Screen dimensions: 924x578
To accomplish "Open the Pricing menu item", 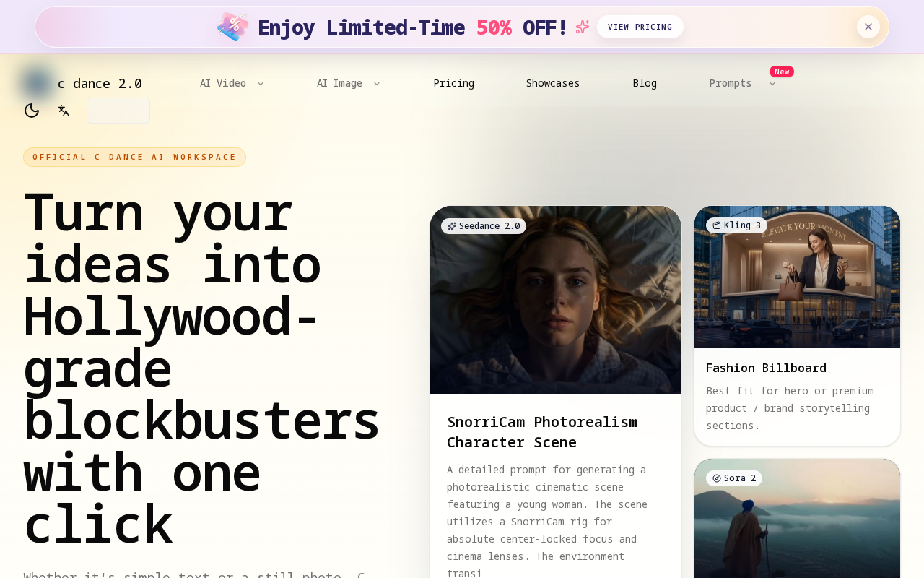I will pyautogui.click(x=453, y=83).
